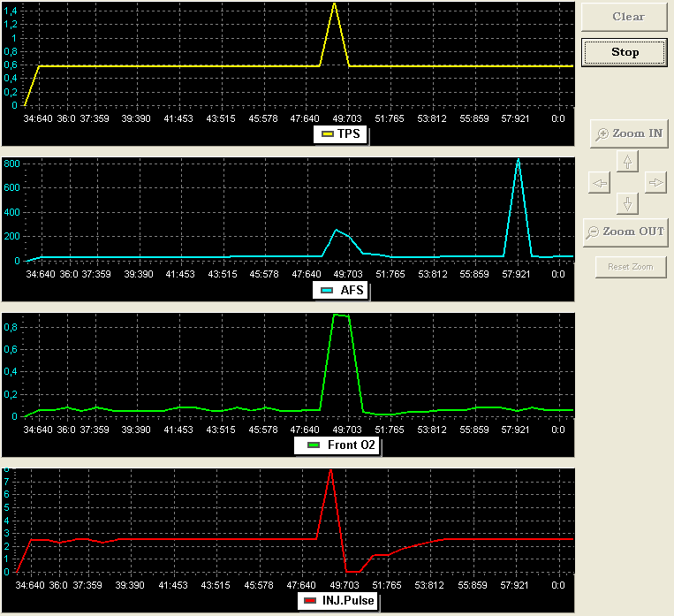Click the cyan AFS legend color box
The height and width of the screenshot is (616, 674).
click(327, 290)
